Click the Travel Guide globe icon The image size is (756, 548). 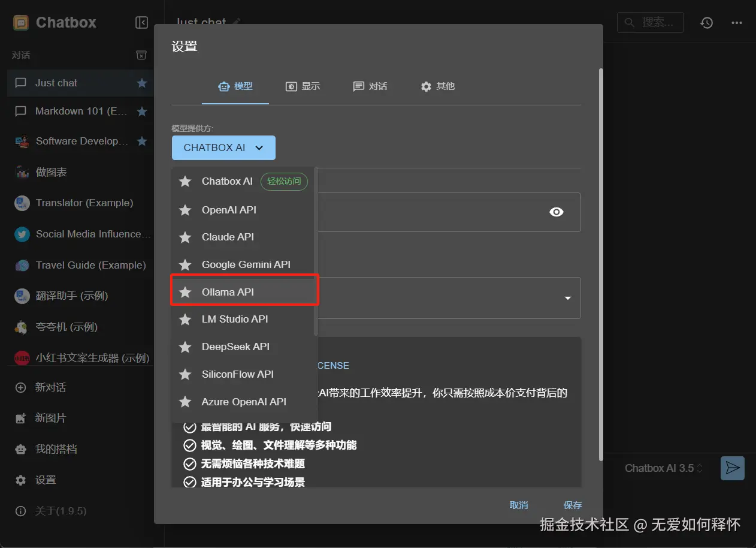22,265
